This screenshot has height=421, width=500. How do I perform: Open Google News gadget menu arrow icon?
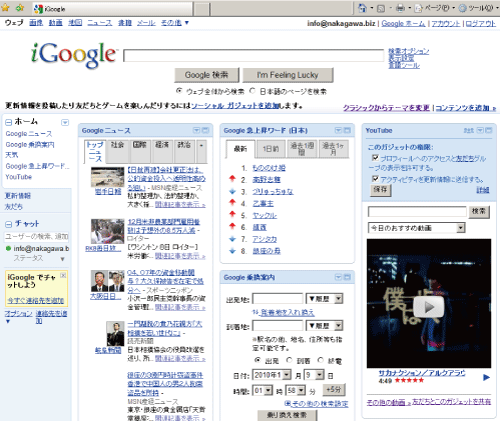tap(197, 130)
